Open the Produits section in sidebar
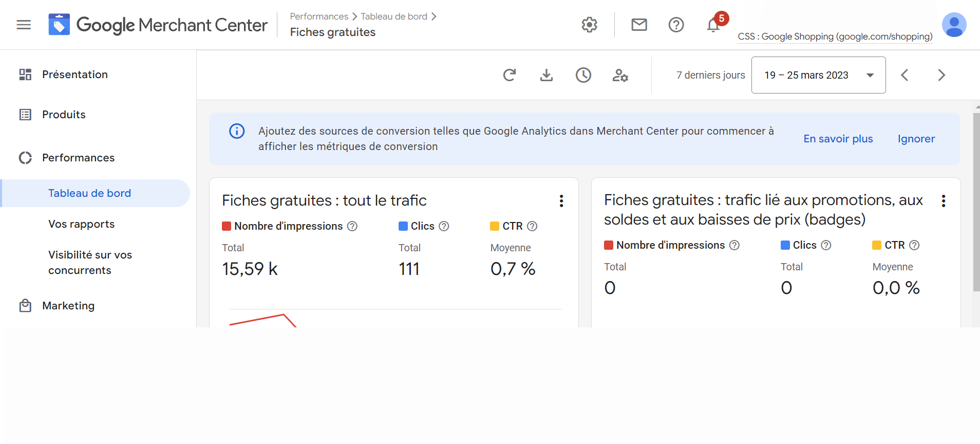Screen dimensions: 980x444 64,115
